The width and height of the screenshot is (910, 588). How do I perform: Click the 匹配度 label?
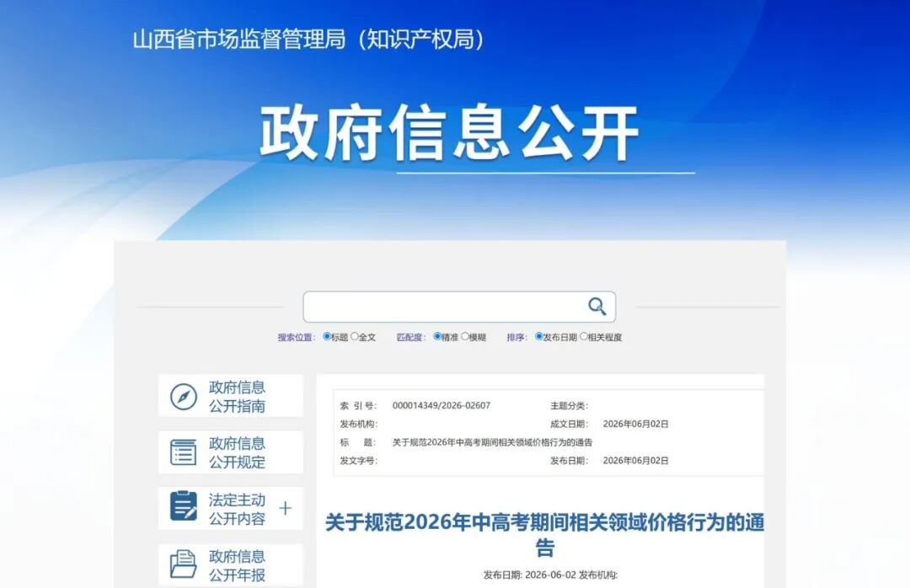(411, 337)
